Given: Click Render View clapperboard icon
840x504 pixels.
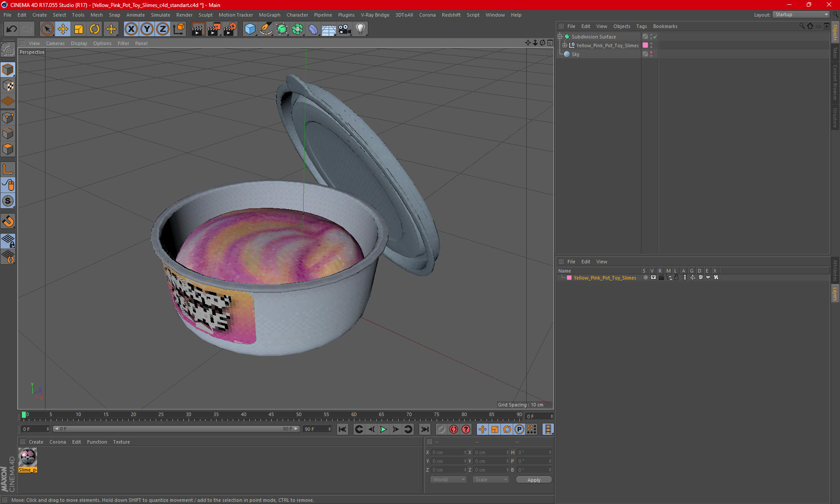Looking at the screenshot, I should [x=198, y=29].
